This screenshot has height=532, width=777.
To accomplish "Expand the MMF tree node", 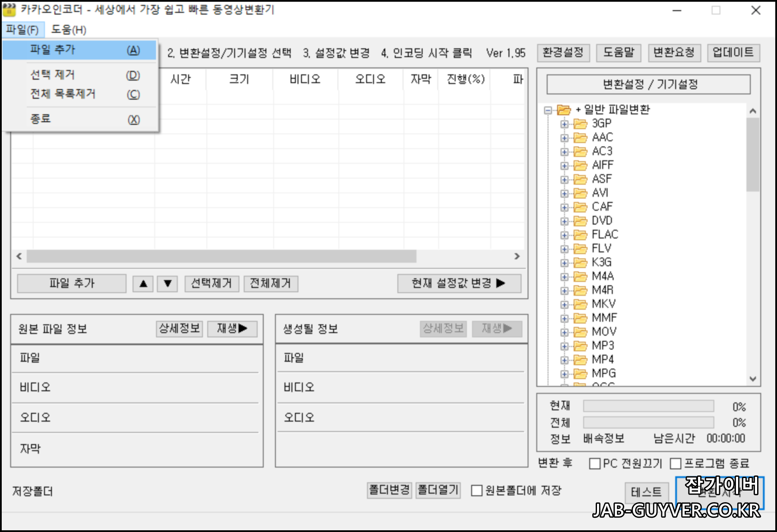I will [564, 318].
